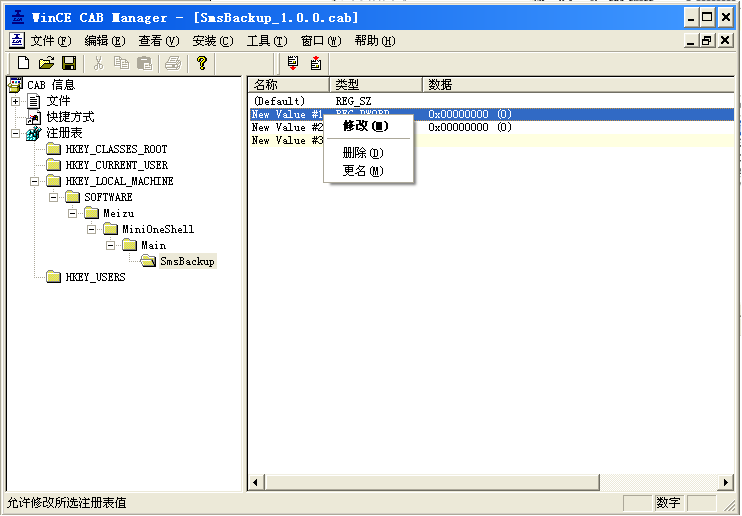Select the Main tree item
742x516 pixels.
[153, 246]
